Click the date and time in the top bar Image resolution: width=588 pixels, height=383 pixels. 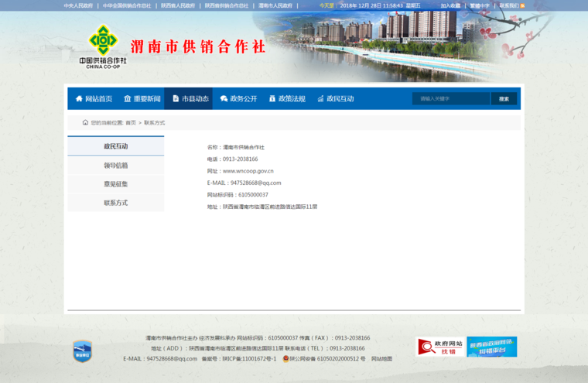tap(380, 5)
